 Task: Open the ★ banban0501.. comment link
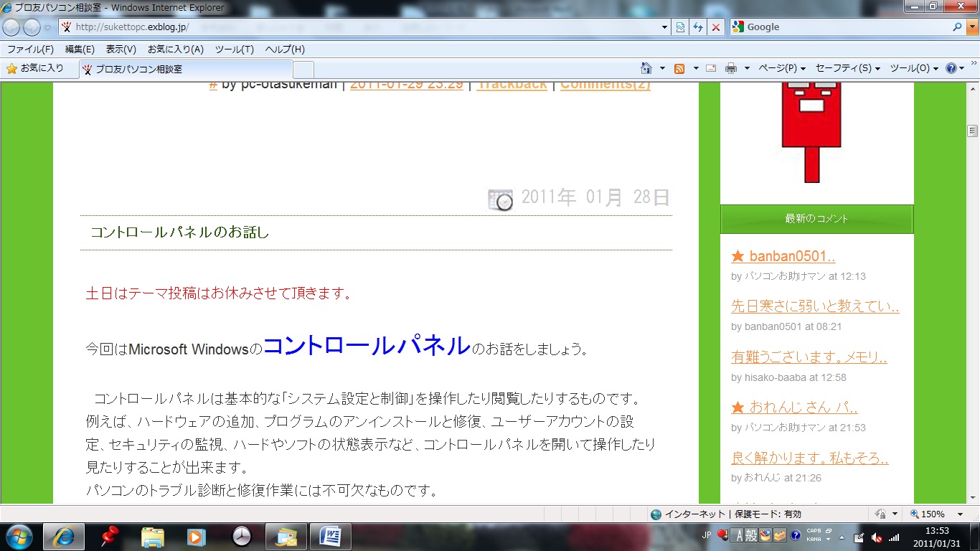[x=783, y=256]
